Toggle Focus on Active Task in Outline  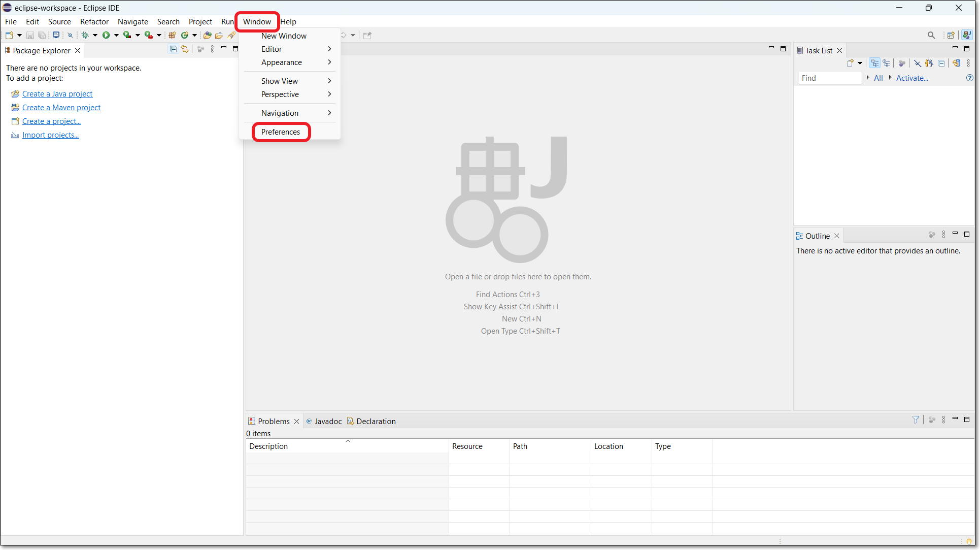pos(932,235)
